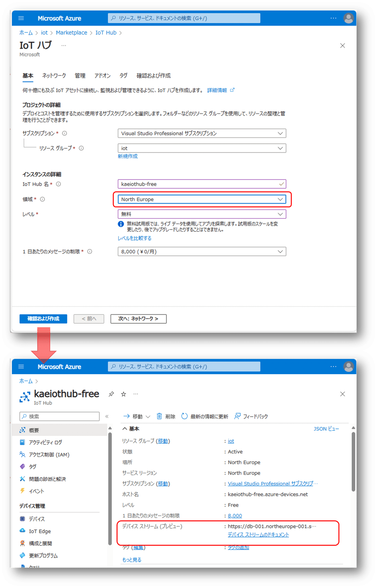
Task: Click デバイス ストリームのドキュメント link
Action: [x=258, y=535]
